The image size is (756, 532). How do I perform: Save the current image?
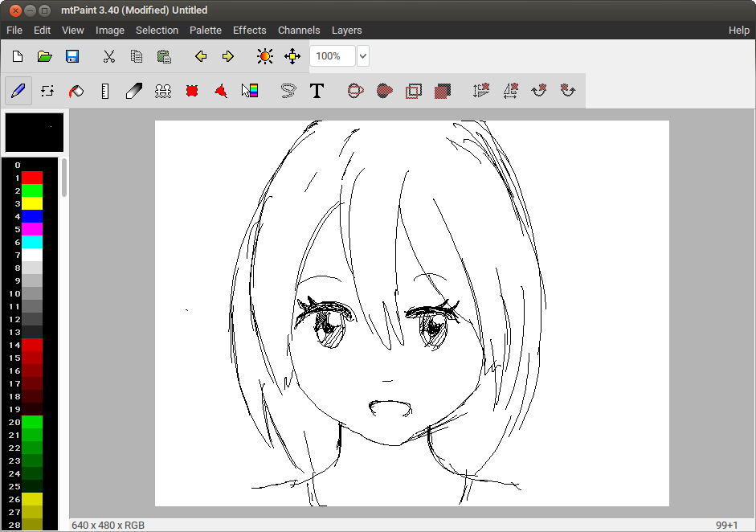pos(72,55)
